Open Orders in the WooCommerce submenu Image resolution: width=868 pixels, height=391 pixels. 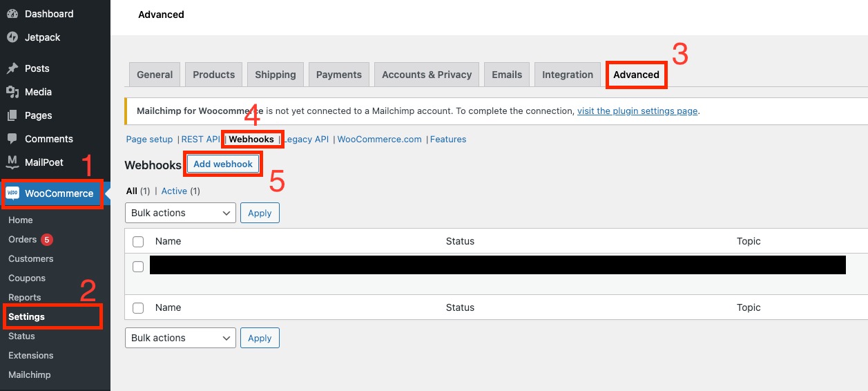pos(23,239)
